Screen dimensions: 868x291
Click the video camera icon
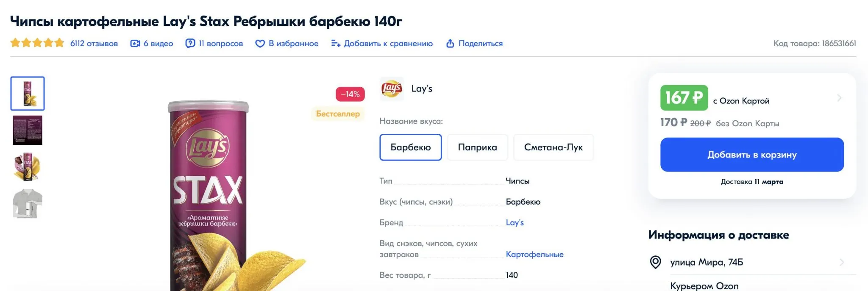135,44
